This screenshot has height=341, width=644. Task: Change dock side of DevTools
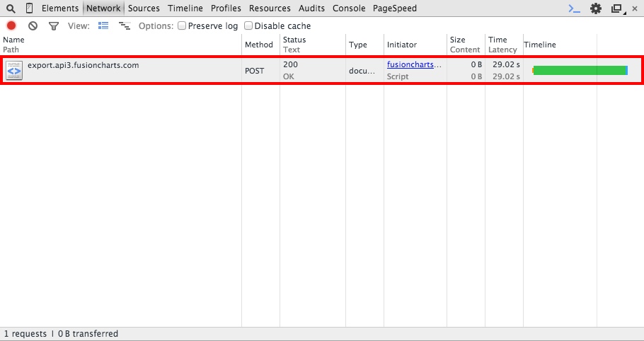tap(616, 8)
